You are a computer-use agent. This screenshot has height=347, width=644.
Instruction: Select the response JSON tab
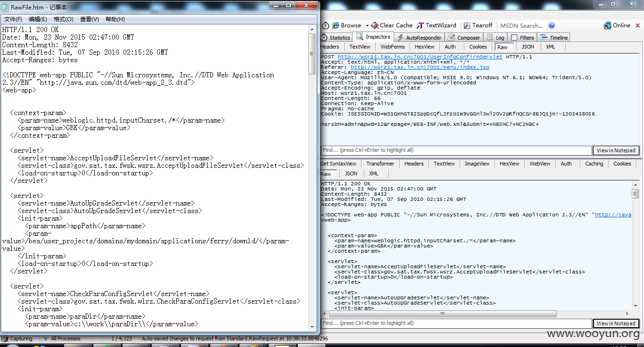pos(351,173)
